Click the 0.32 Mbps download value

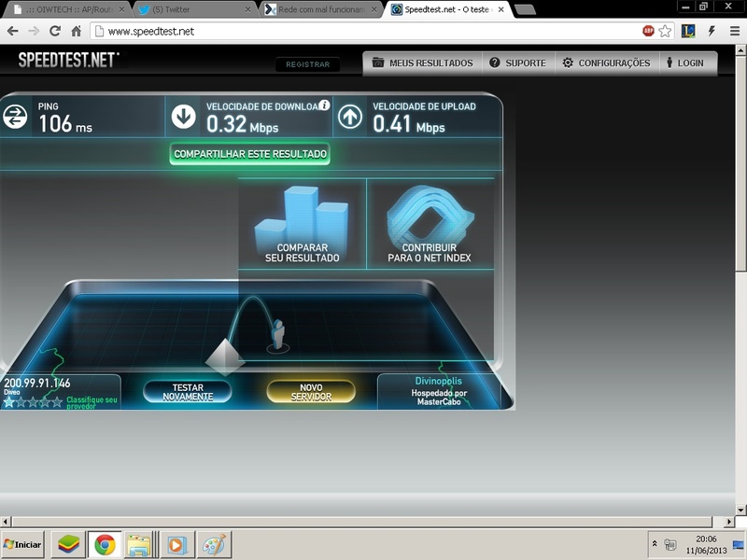point(242,124)
